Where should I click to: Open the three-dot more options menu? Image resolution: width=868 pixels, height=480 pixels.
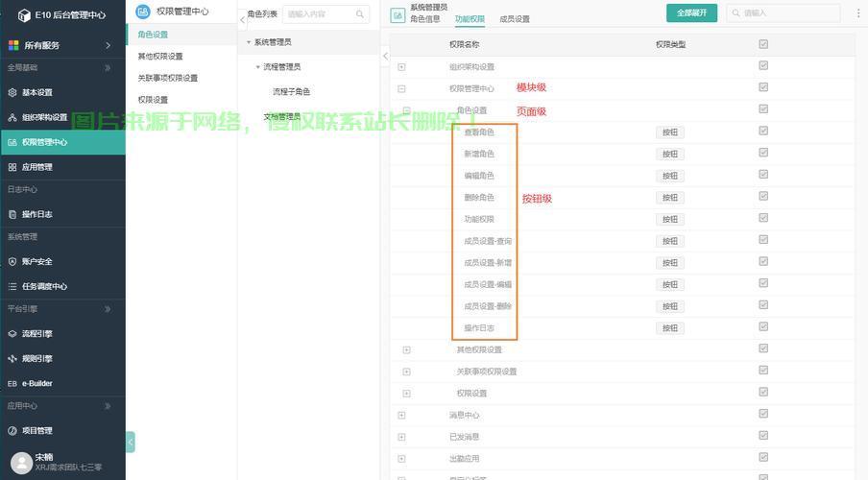(x=858, y=13)
